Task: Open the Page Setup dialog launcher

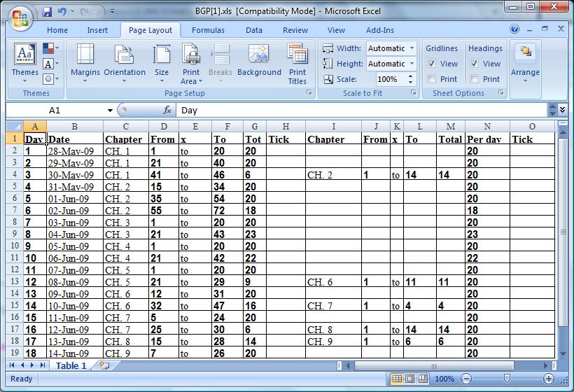Action: [309, 93]
